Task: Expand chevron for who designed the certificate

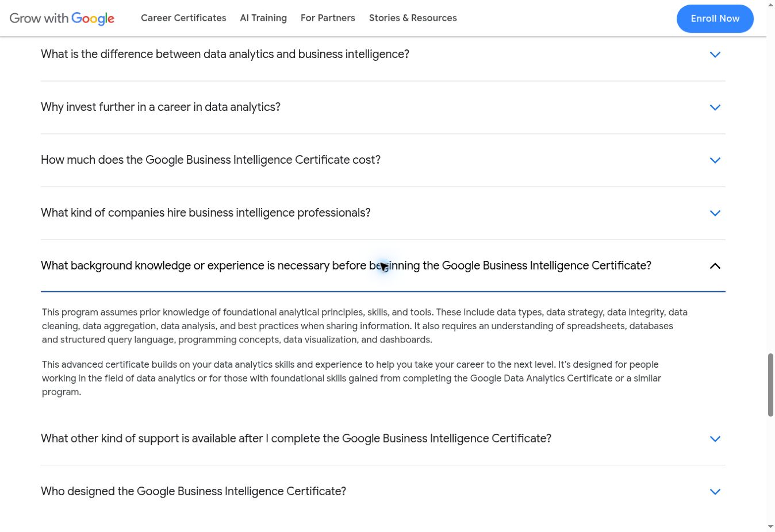Action: click(715, 492)
